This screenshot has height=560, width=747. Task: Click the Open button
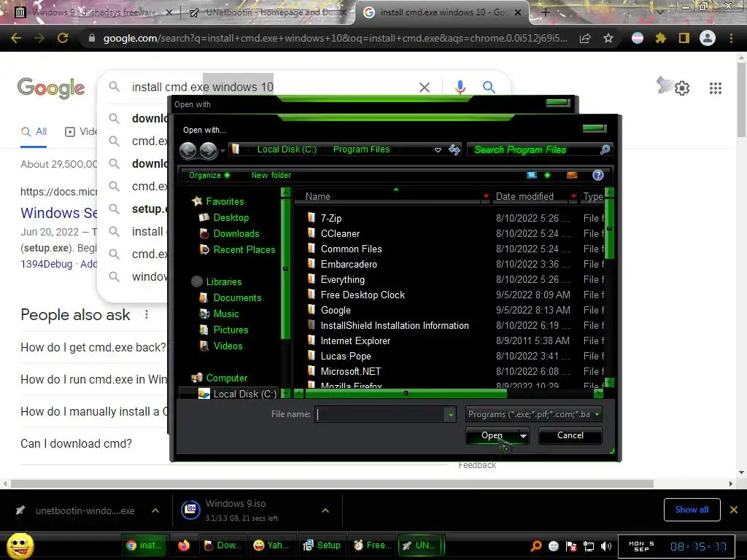tap(492, 436)
